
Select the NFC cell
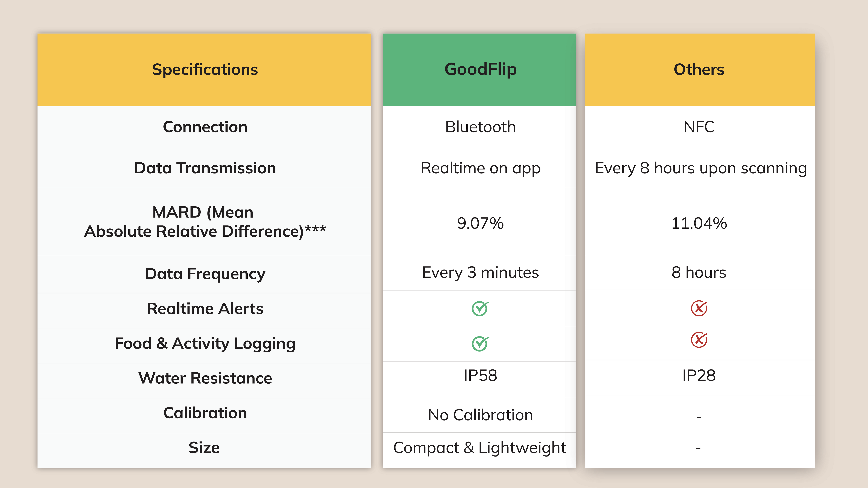click(699, 127)
